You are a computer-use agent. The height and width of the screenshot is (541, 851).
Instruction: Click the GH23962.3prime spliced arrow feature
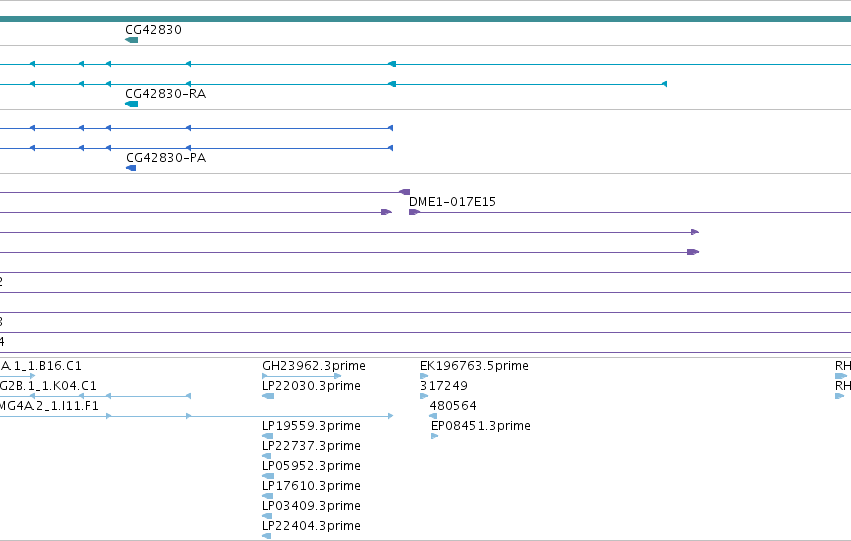click(x=302, y=376)
